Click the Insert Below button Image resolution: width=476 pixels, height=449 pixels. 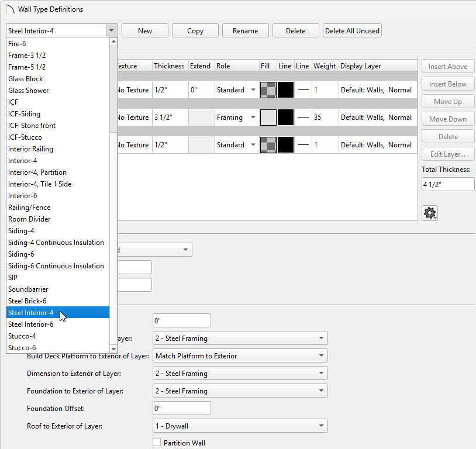448,84
